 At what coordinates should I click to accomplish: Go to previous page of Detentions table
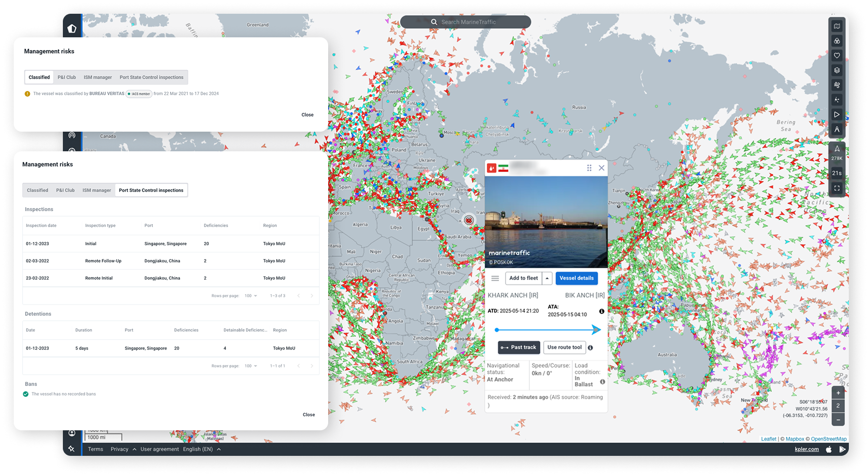click(x=299, y=366)
